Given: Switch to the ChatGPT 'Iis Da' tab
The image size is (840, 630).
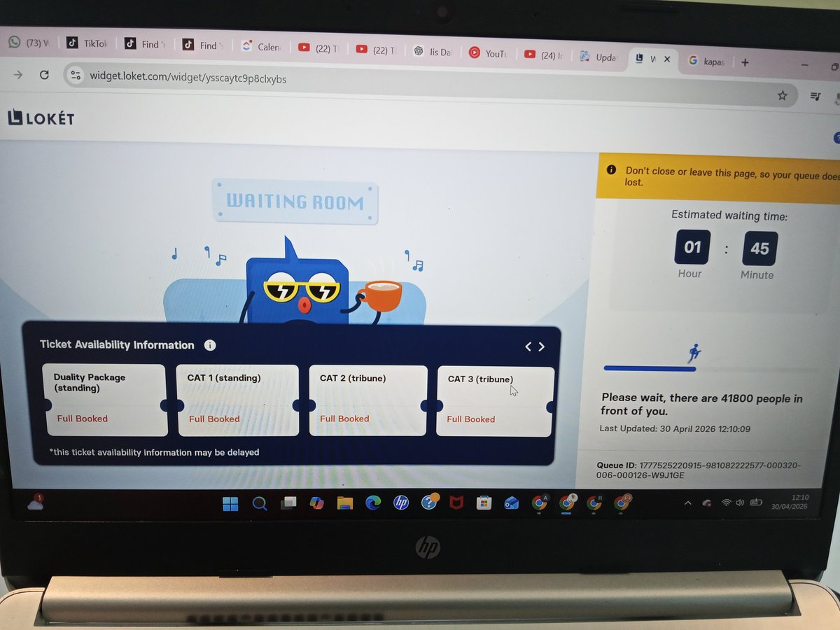Looking at the screenshot, I should pyautogui.click(x=432, y=51).
